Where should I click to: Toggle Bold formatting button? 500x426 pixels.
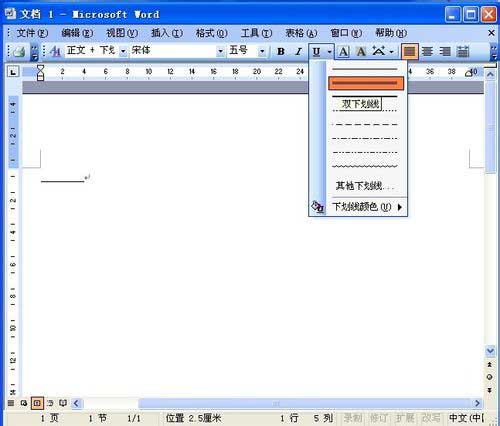click(x=281, y=51)
